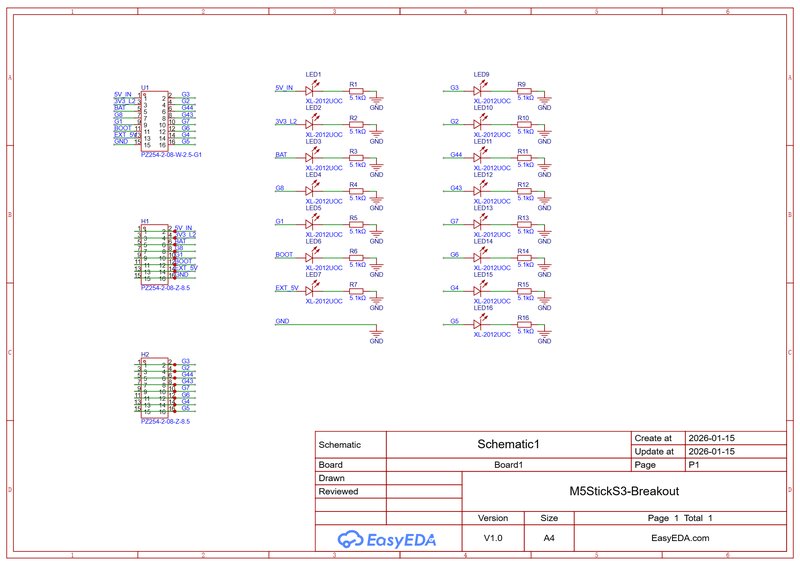Click the R11 resistor symbol
The image size is (800, 566).
[x=524, y=158]
